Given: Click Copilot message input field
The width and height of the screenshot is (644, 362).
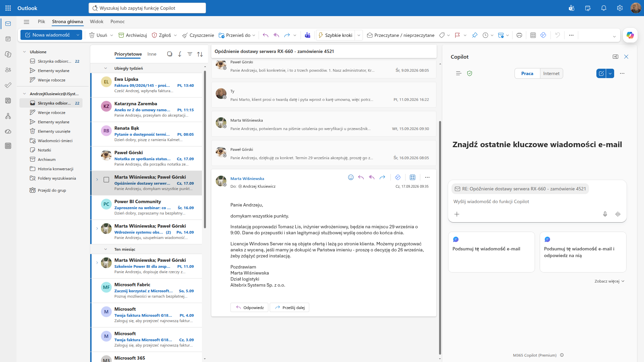Looking at the screenshot, I should point(537,201).
